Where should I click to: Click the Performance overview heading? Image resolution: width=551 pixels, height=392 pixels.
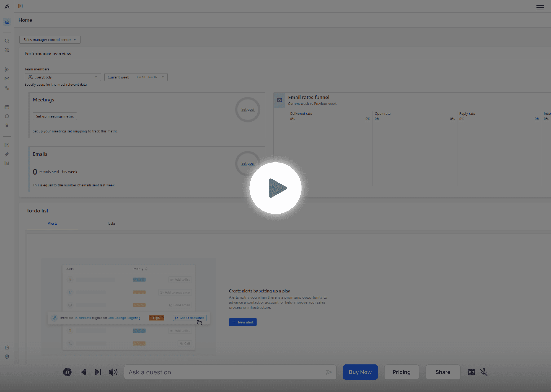[48, 54]
